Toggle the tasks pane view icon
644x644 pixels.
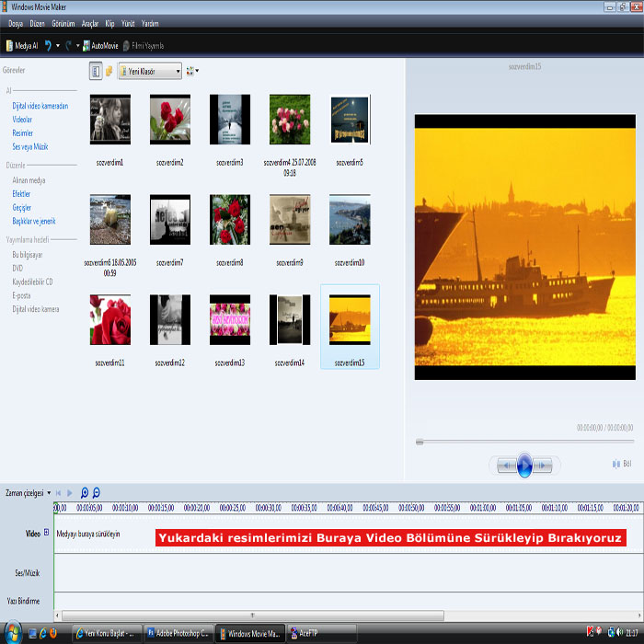coord(96,71)
